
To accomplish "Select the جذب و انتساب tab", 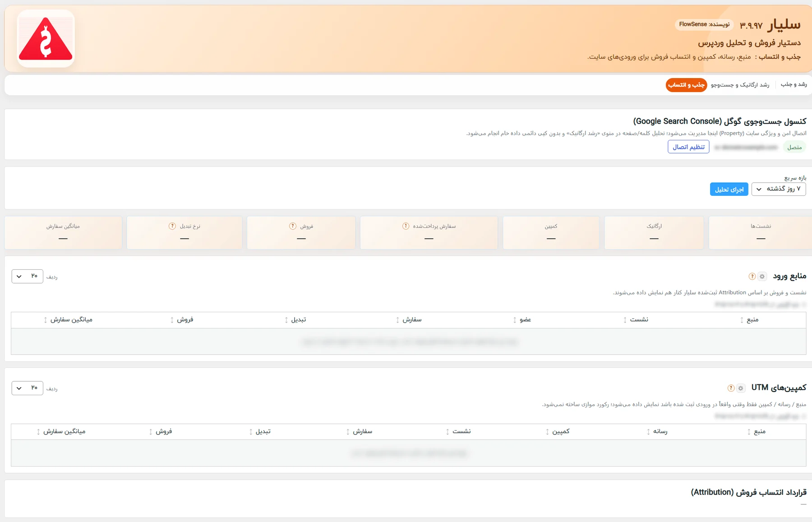I will pos(686,85).
